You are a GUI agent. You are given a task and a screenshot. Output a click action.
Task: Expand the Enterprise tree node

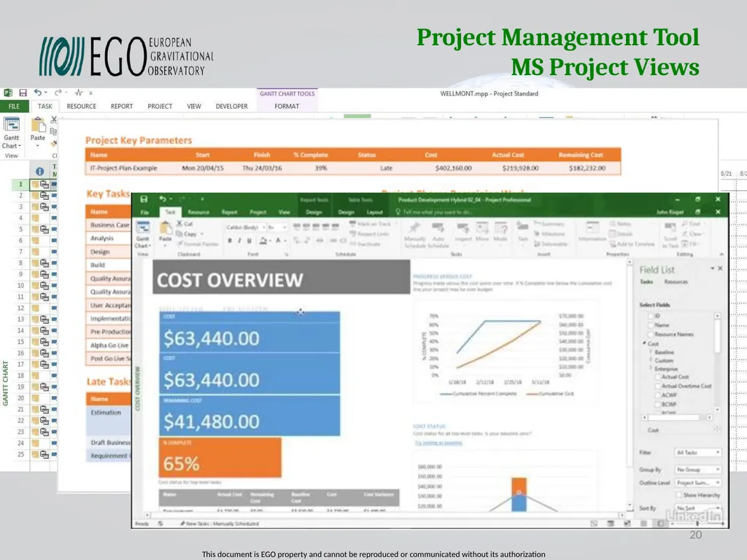click(x=651, y=368)
